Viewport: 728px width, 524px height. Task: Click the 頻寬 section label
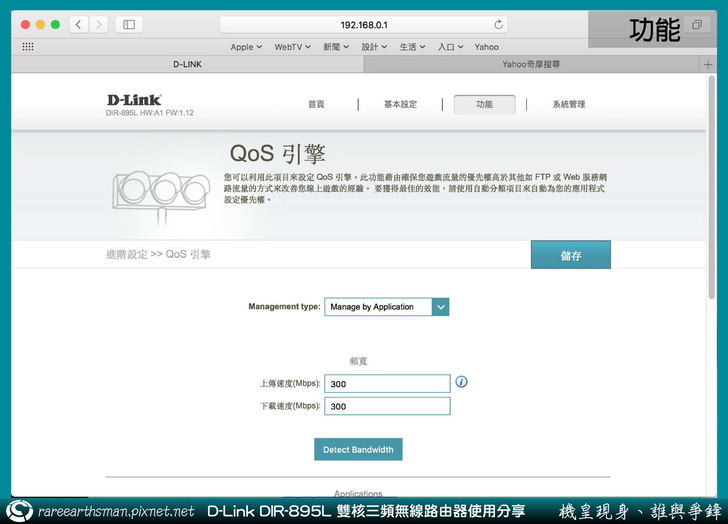click(x=358, y=361)
